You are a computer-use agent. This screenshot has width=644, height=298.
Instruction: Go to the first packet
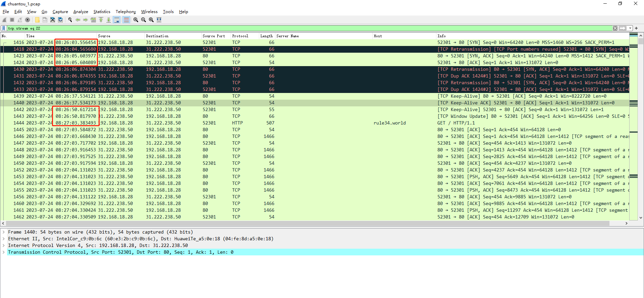click(x=101, y=20)
